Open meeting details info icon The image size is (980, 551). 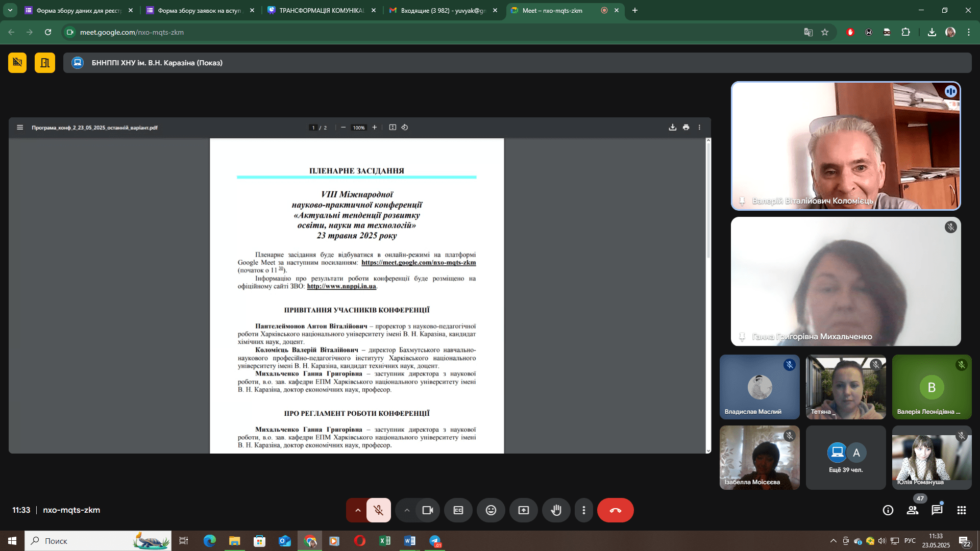click(888, 510)
